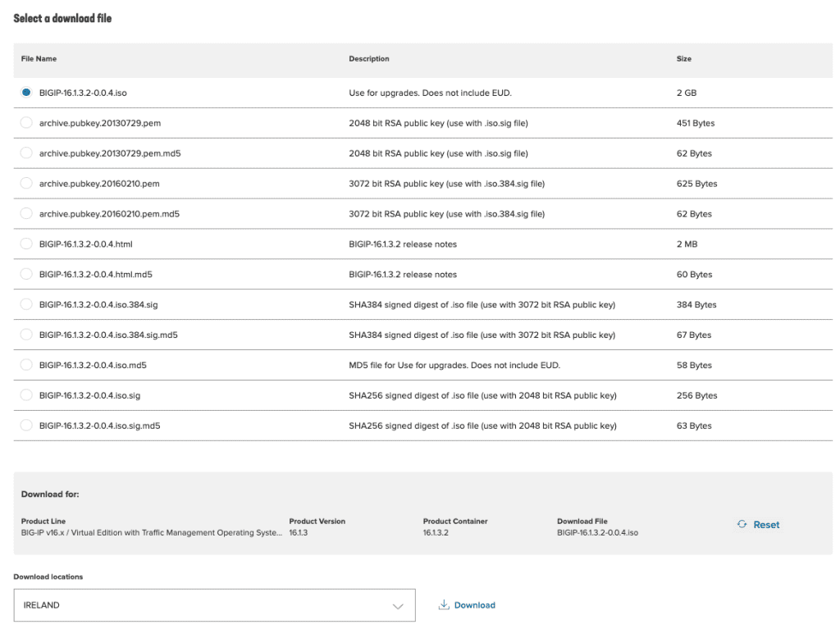This screenshot has width=840, height=629.
Task: Select the BIGIP-16.1.3.2-0.0.4.iso radio button
Action: pos(26,93)
